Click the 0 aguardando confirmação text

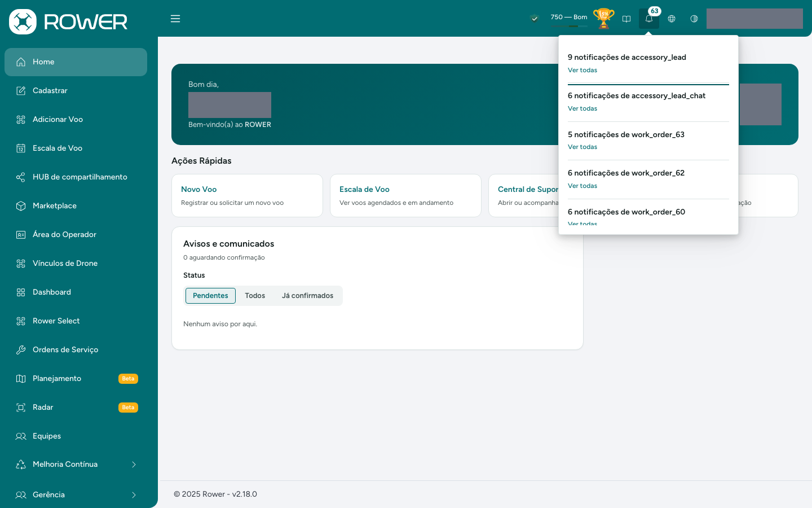(224, 258)
